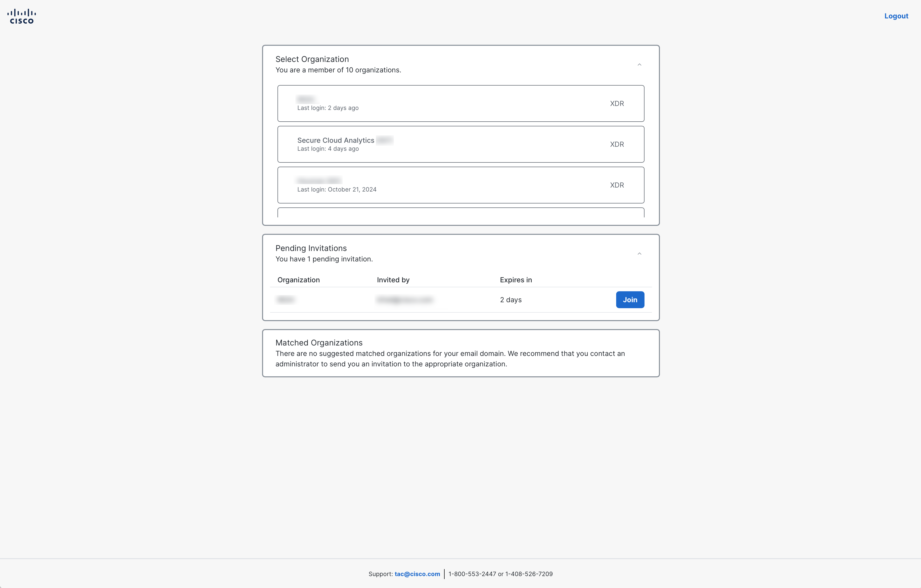Click the Select Organization heading
The image size is (921, 588).
point(312,59)
